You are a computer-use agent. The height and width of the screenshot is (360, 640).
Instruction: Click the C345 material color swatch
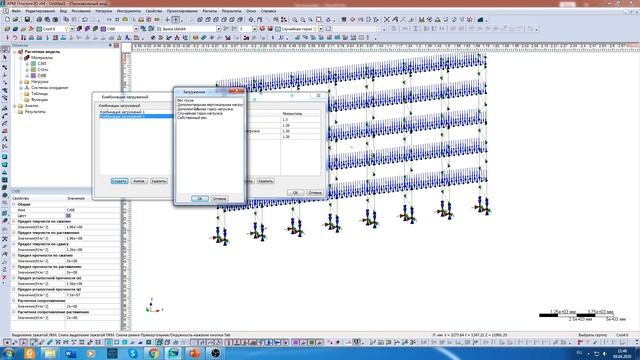pyautogui.click(x=33, y=64)
